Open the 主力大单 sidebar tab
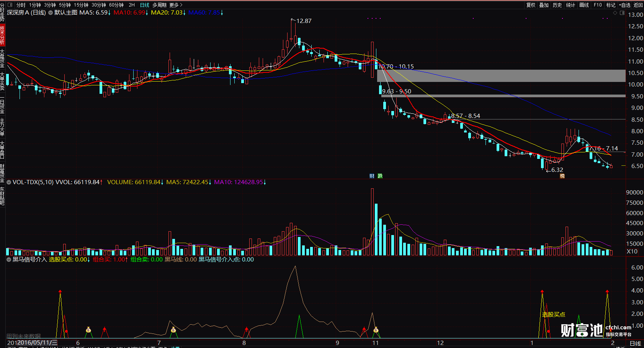This screenshot has height=348, width=644. coord(2,127)
